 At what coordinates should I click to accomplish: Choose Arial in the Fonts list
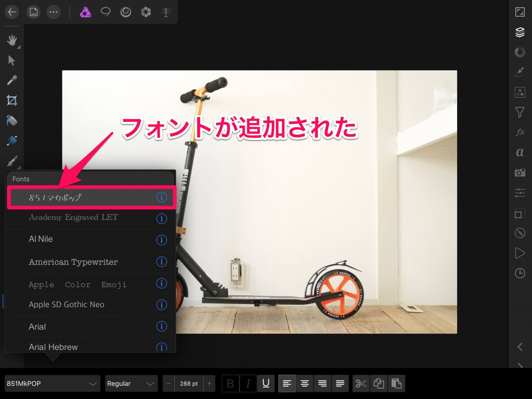pos(37,327)
